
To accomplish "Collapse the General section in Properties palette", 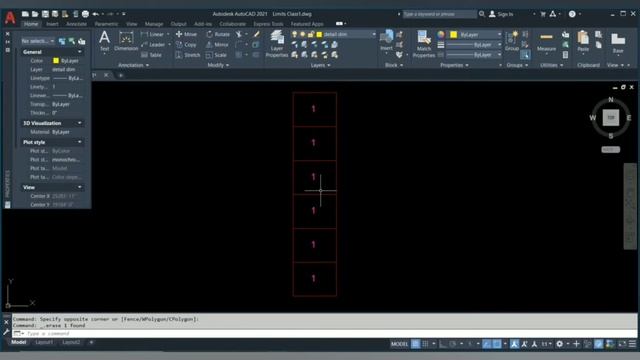I will (x=80, y=52).
